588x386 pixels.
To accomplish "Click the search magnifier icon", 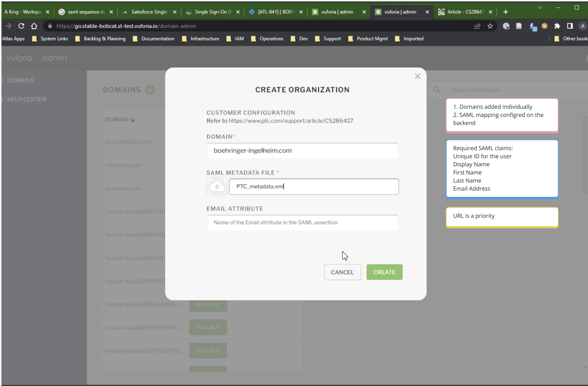I will [437, 90].
